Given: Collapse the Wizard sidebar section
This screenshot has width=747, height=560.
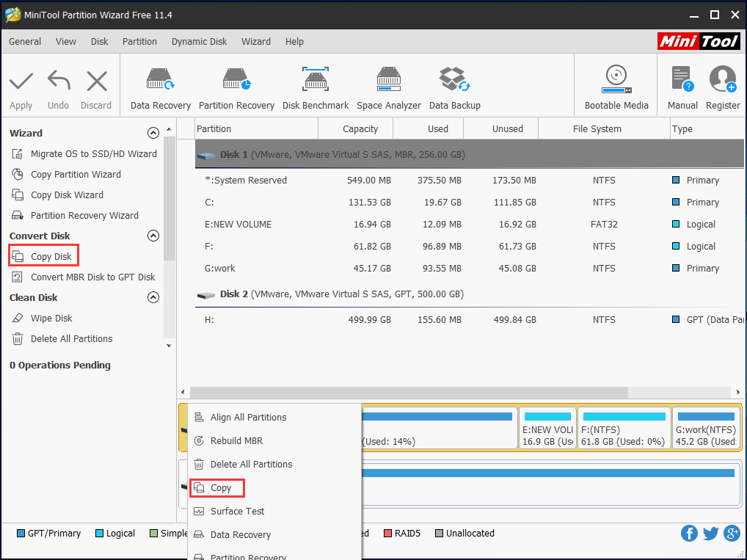Looking at the screenshot, I should pyautogui.click(x=153, y=133).
